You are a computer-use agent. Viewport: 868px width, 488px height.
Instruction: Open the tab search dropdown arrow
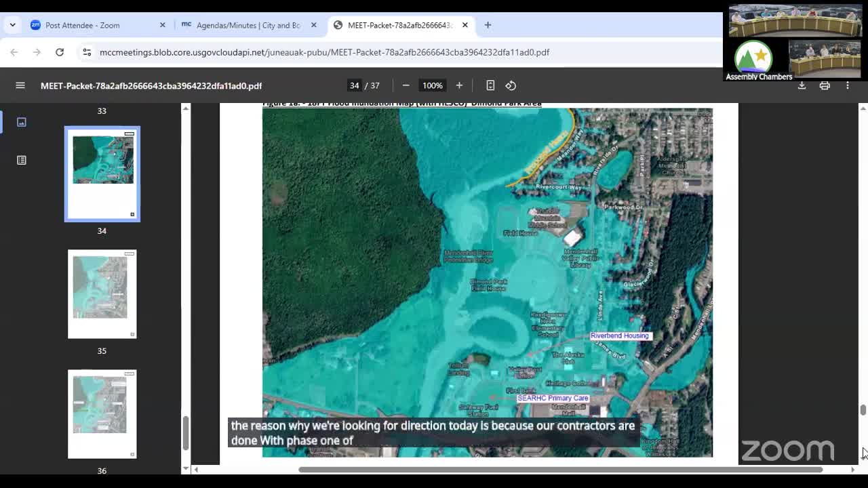[12, 25]
